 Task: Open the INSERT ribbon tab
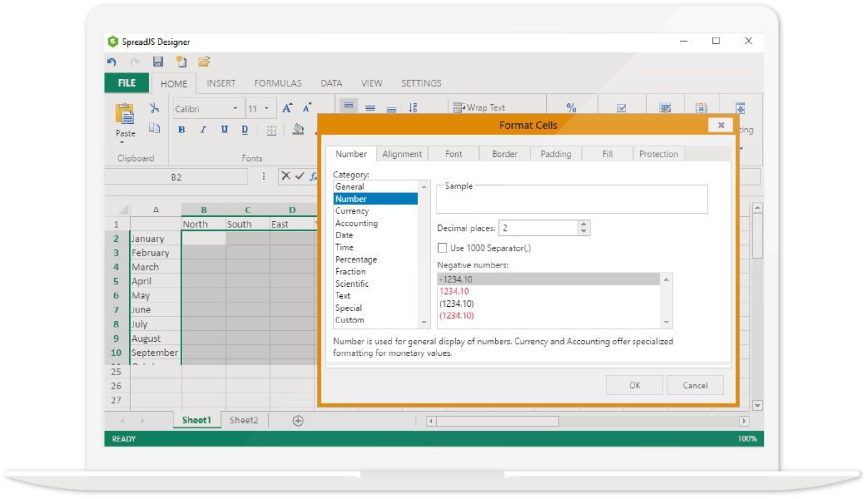point(221,83)
